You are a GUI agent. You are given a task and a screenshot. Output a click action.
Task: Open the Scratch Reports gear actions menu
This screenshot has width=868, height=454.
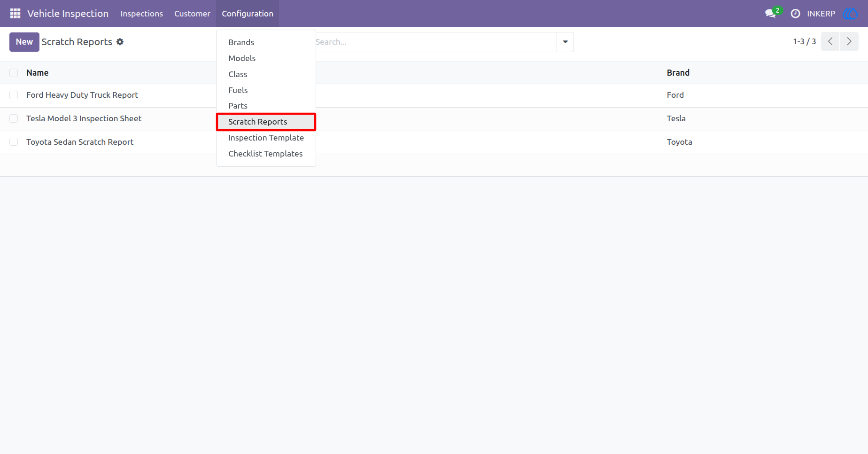120,42
